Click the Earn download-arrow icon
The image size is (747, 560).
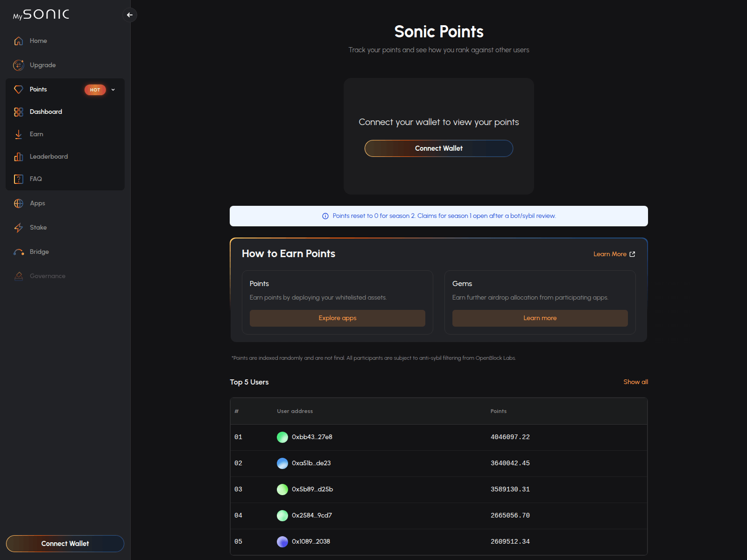(x=19, y=134)
